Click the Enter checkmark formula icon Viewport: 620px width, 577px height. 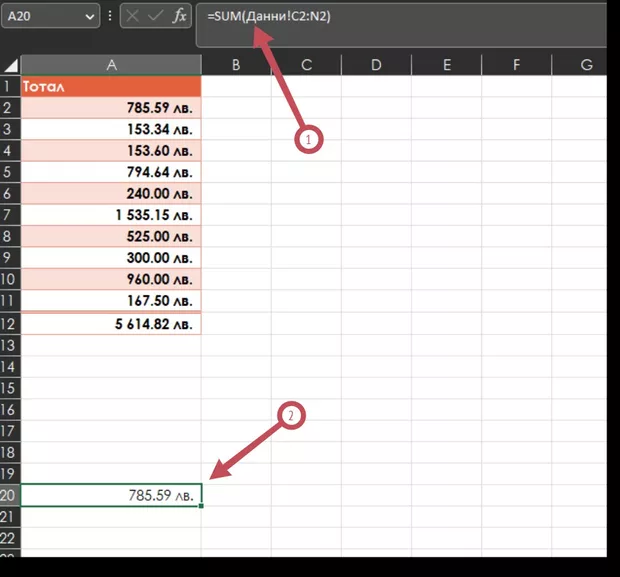pyautogui.click(x=155, y=16)
